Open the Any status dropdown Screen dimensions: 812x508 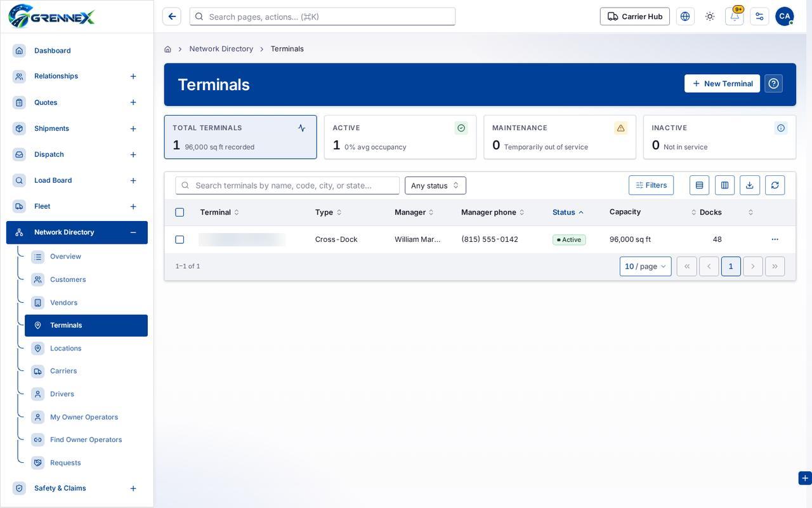click(x=435, y=185)
